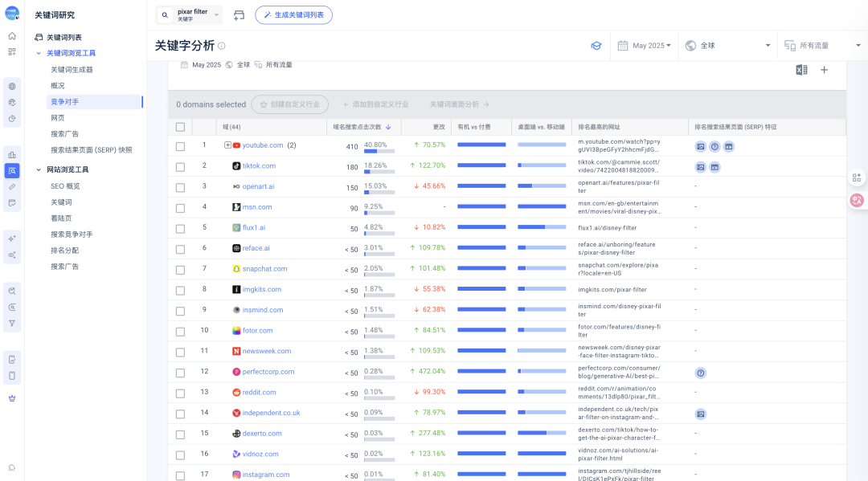Open 关键词生成器 in sidebar
This screenshot has height=481, width=868.
point(72,70)
